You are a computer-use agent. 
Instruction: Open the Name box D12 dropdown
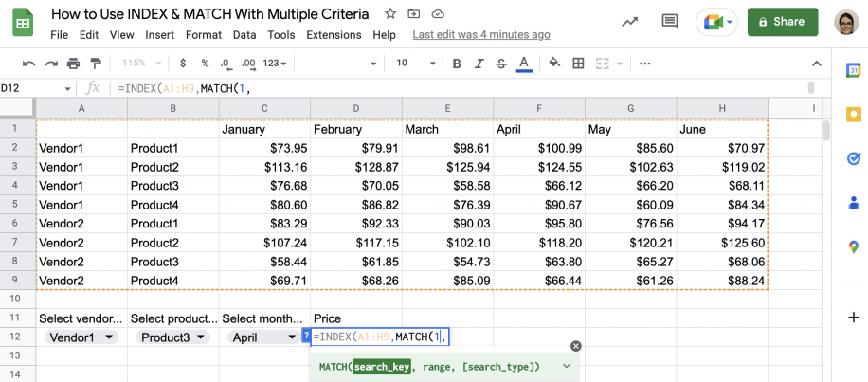click(x=67, y=88)
